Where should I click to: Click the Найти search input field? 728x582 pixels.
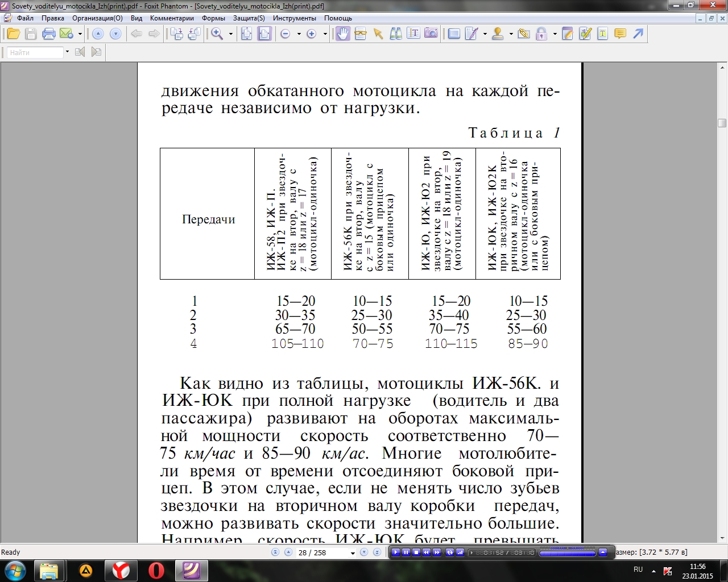(x=35, y=52)
